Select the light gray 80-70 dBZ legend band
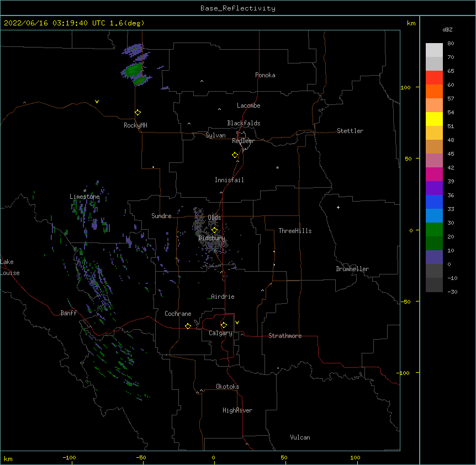The width and height of the screenshot is (476, 465). tap(434, 50)
